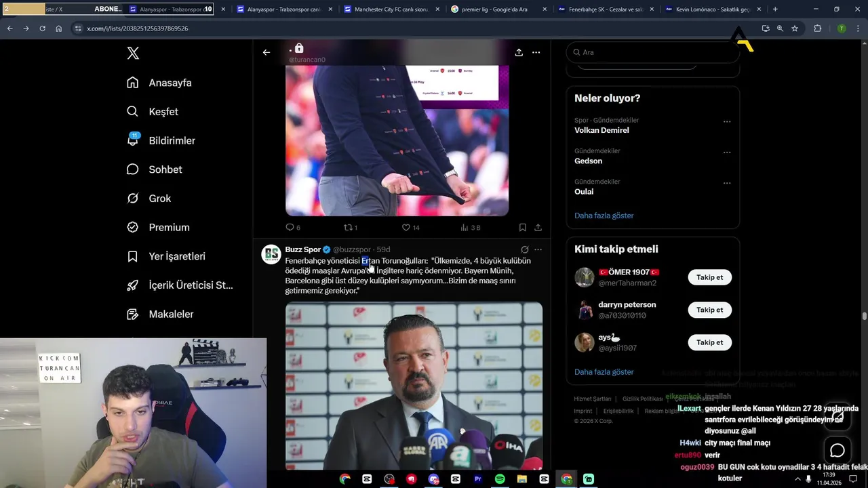The height and width of the screenshot is (488, 868).
Task: Click address bar URL x.com/i/lists
Action: (x=137, y=28)
